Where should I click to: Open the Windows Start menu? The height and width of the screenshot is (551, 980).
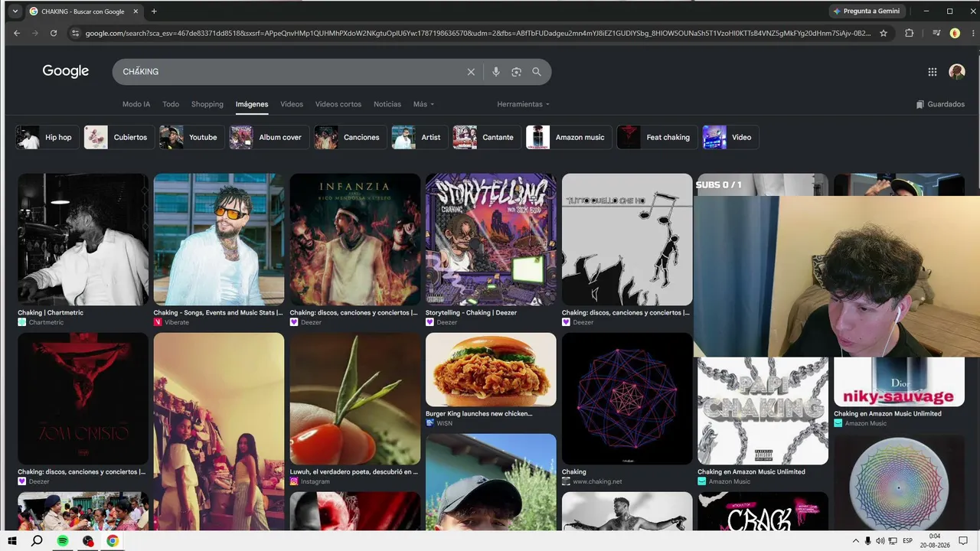tap(12, 541)
